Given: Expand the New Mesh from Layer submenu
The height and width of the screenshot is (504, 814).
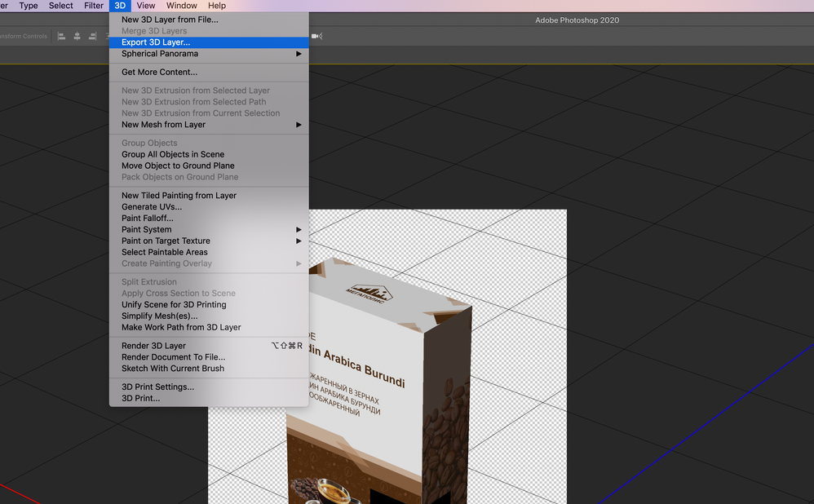Looking at the screenshot, I should 163,124.
